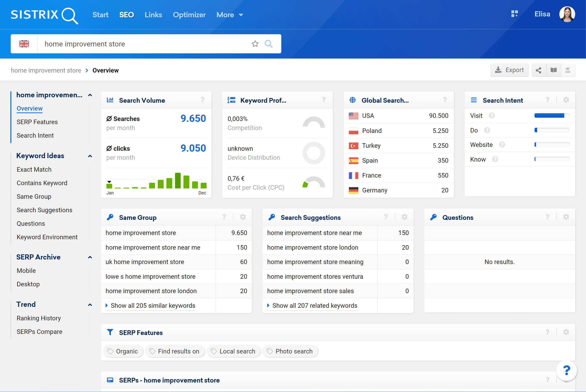Select the UK flag country selector

pyautogui.click(x=24, y=44)
